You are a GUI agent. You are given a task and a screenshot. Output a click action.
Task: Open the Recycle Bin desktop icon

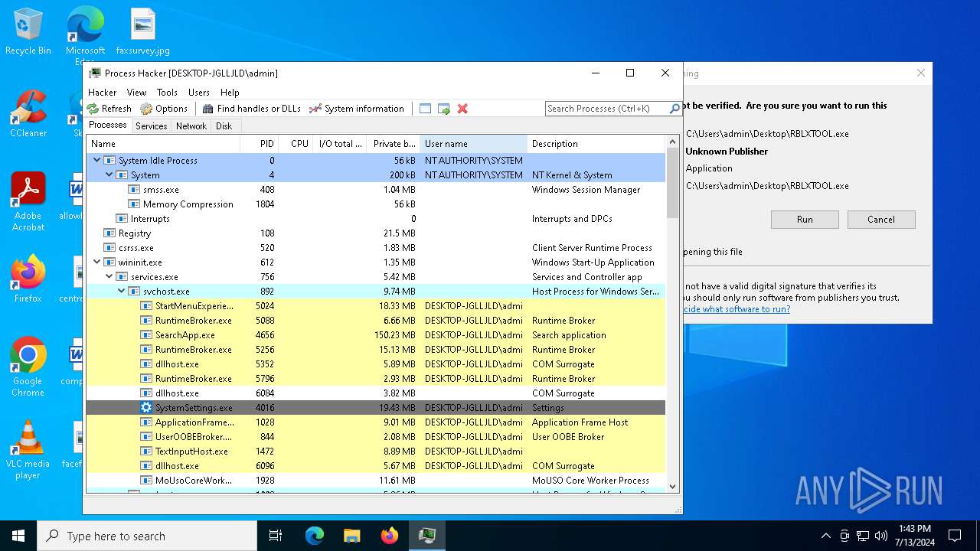point(28,32)
